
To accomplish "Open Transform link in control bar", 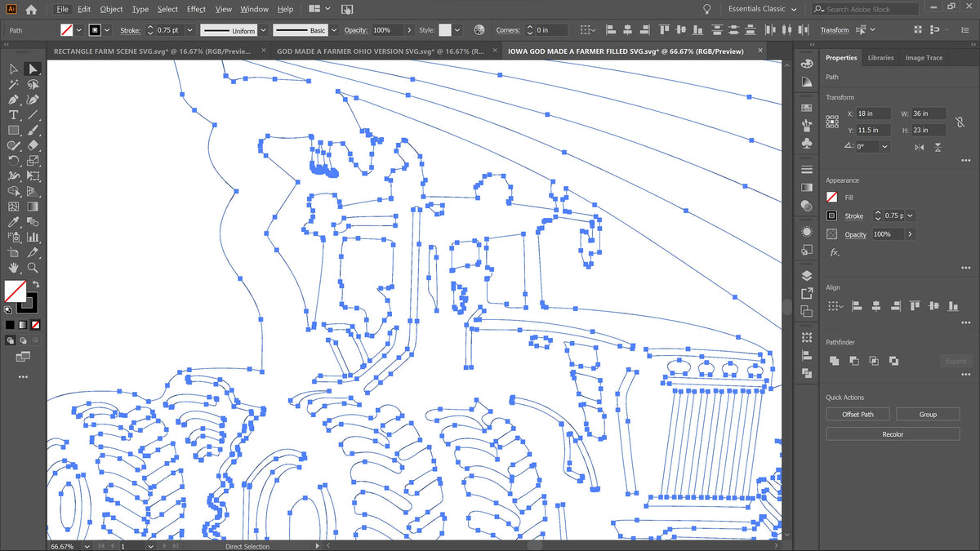I will [834, 30].
